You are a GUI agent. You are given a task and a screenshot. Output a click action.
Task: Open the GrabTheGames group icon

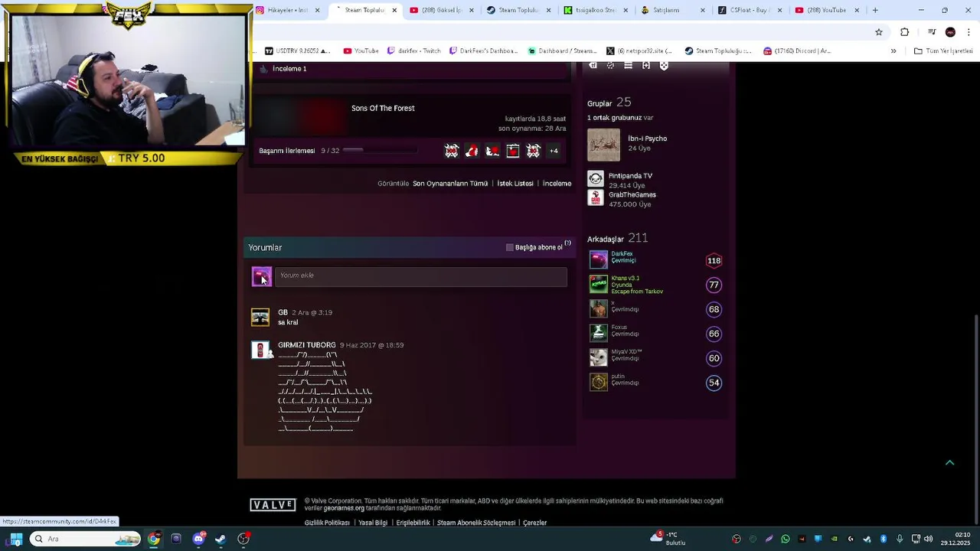click(596, 197)
